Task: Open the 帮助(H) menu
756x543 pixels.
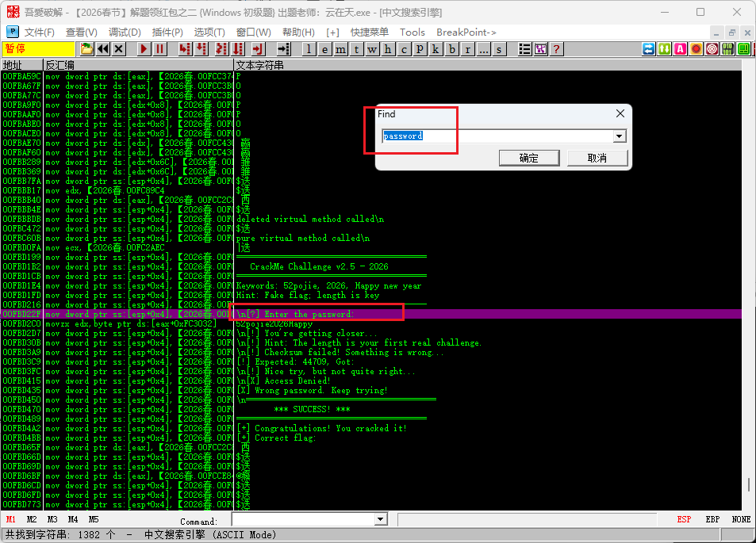Action: click(x=298, y=33)
